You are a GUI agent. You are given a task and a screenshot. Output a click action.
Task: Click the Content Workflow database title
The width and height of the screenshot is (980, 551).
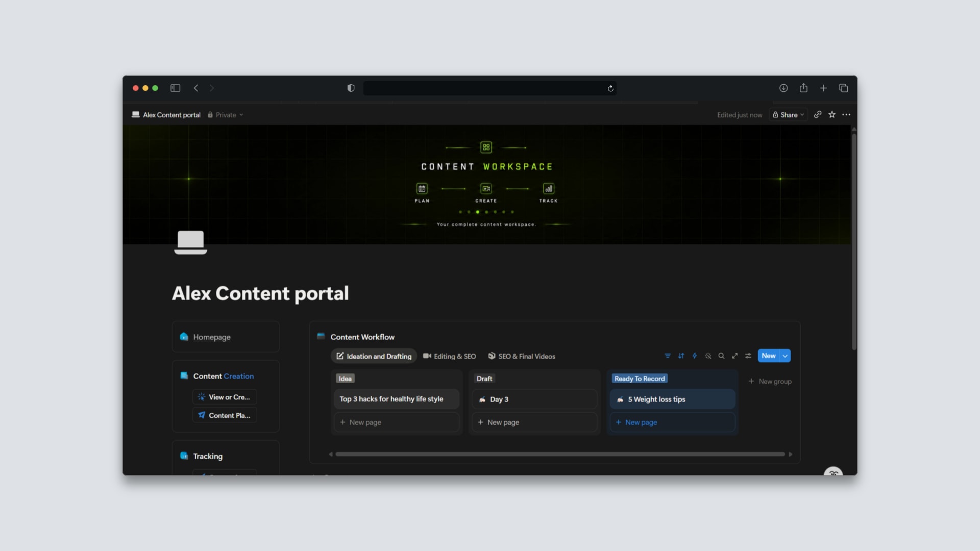coord(362,337)
